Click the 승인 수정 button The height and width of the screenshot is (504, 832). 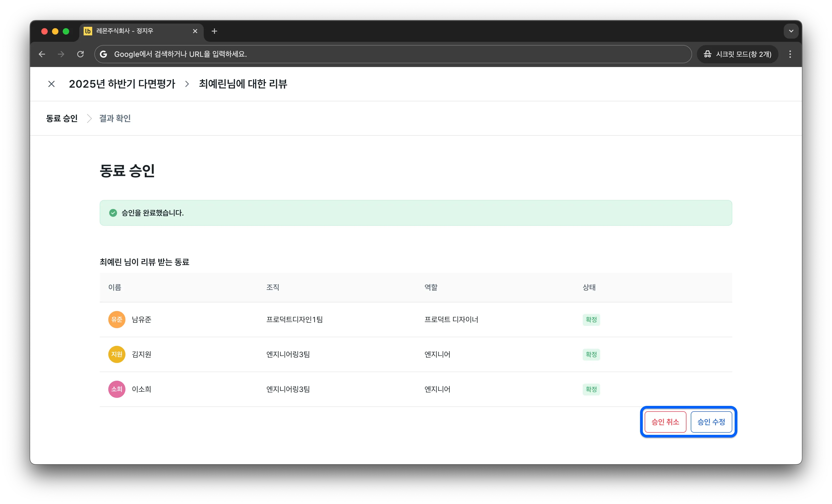pyautogui.click(x=711, y=422)
